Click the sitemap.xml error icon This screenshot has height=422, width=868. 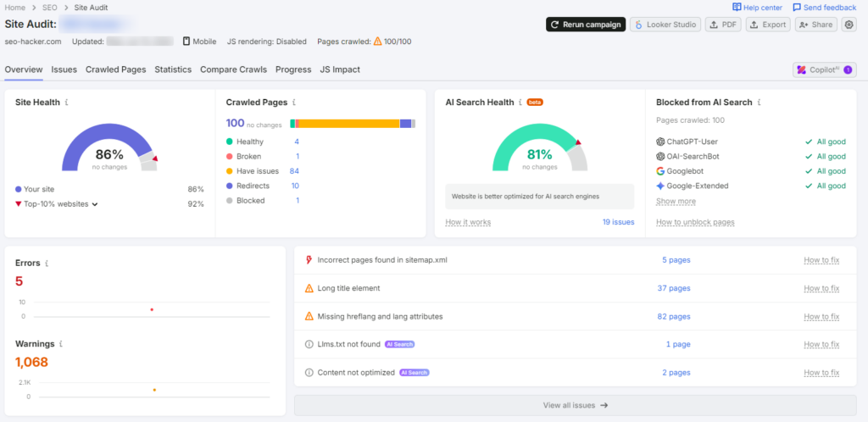[x=309, y=260]
